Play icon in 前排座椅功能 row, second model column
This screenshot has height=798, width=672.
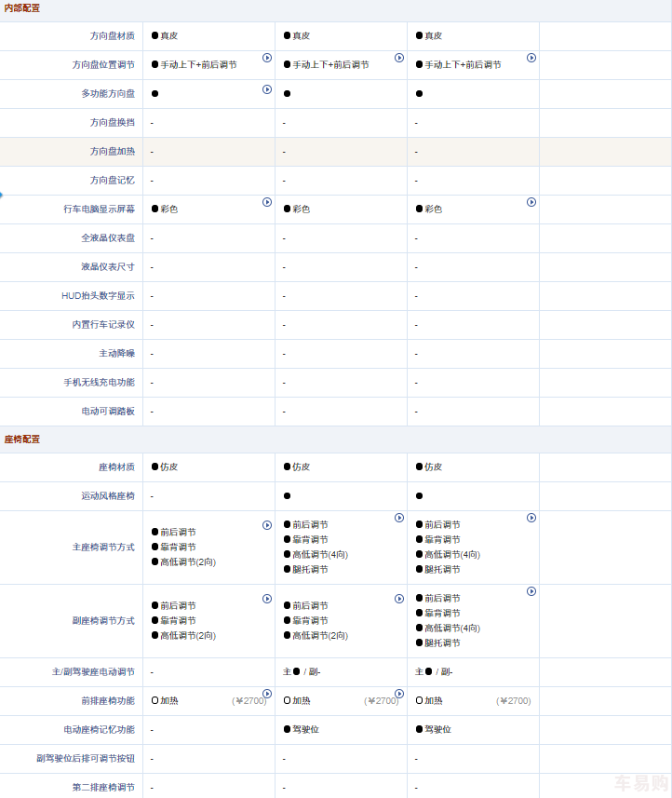pos(399,694)
